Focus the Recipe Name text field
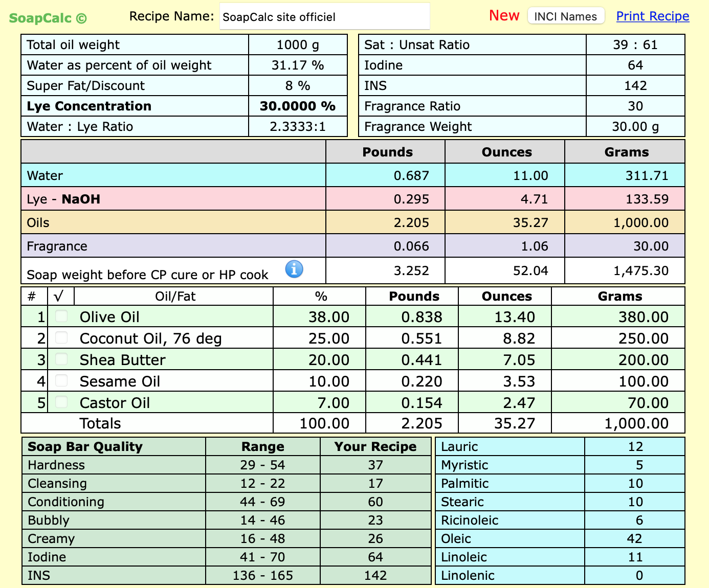Viewport: 709px width, 588px height. (x=324, y=17)
